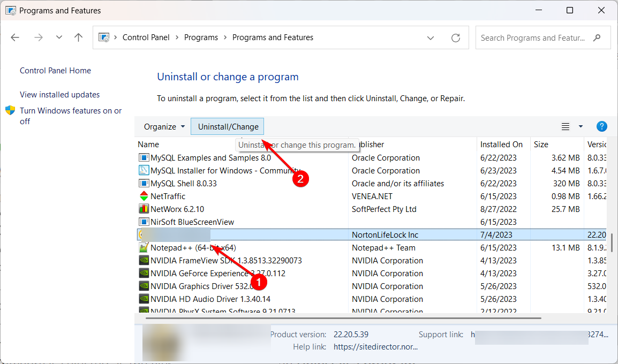Viewport: 618px width, 364px height.
Task: Click Control Panel in breadcrumb
Action: point(146,37)
